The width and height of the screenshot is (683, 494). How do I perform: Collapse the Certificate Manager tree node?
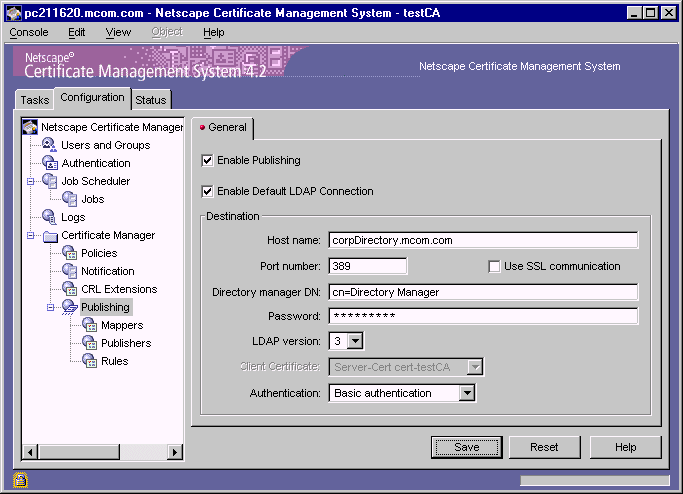coord(30,235)
